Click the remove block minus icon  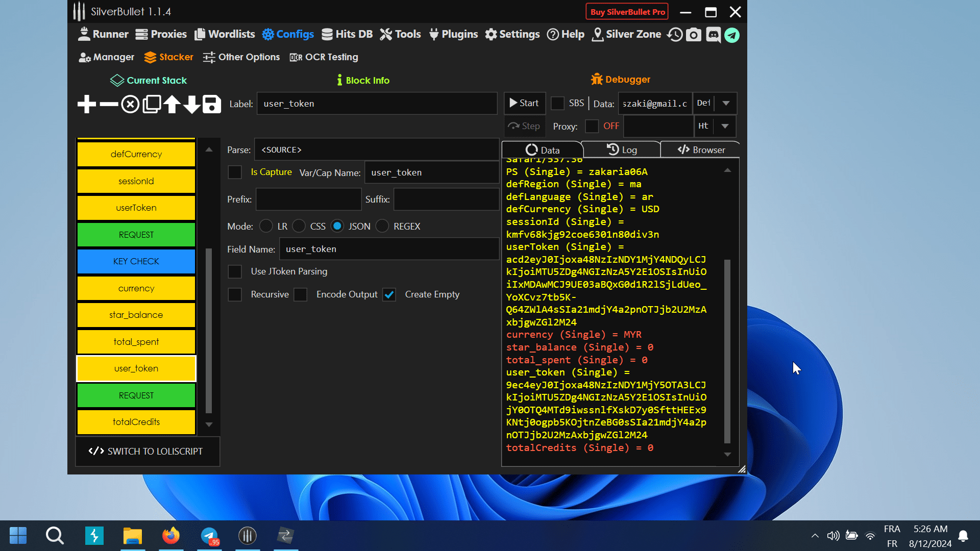coord(109,104)
